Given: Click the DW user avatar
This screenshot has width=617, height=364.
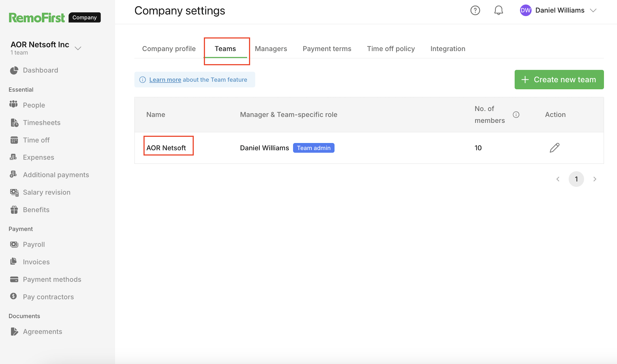Looking at the screenshot, I should [526, 10].
